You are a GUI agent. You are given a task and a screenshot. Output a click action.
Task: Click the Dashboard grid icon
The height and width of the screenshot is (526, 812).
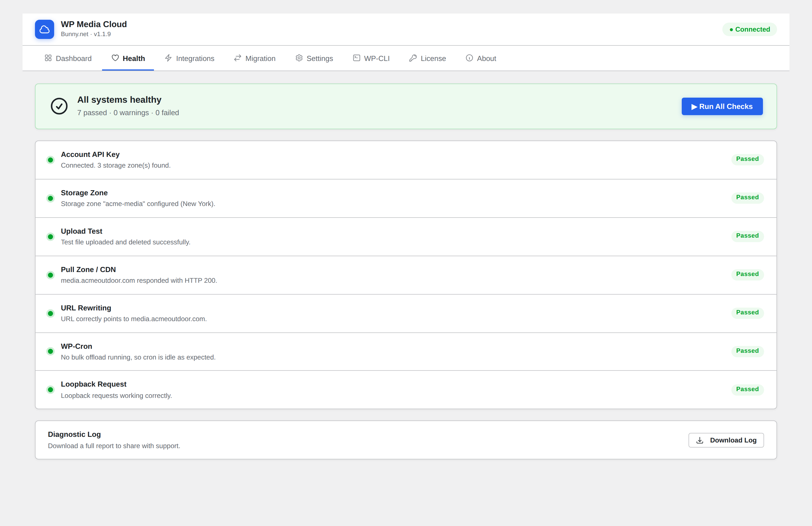click(48, 58)
